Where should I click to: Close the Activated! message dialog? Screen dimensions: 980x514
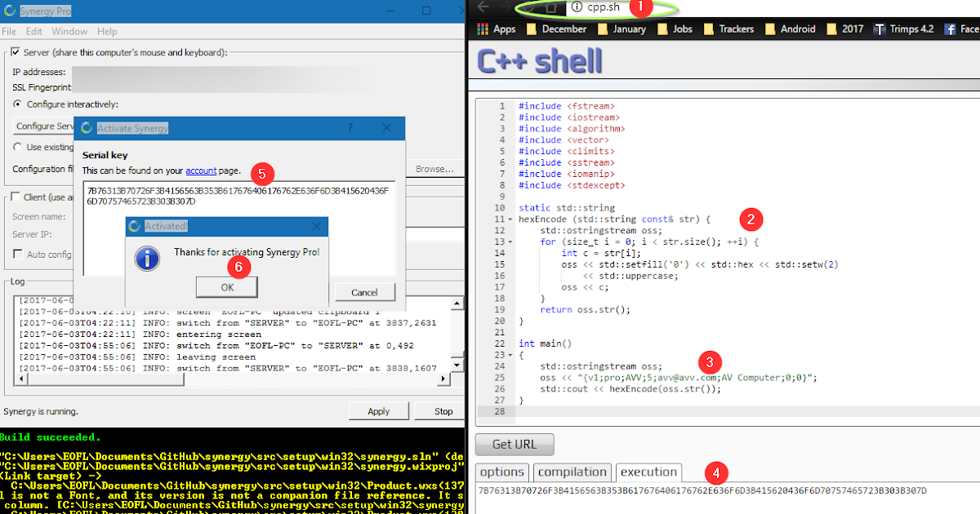tap(317, 226)
